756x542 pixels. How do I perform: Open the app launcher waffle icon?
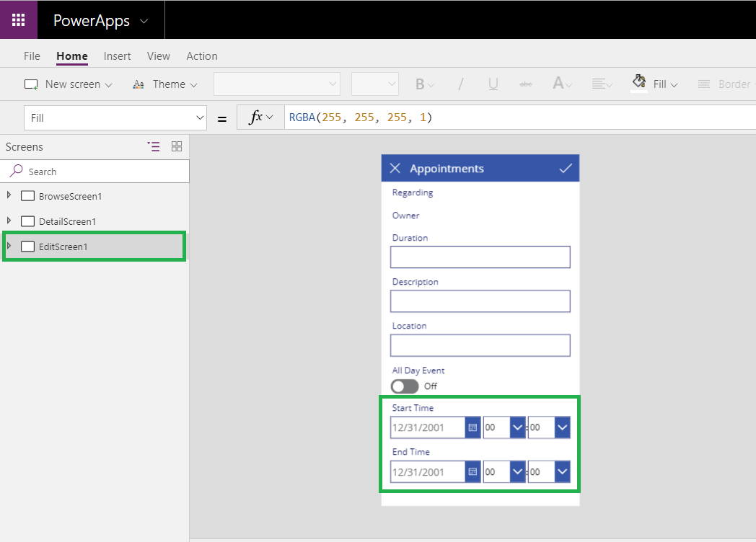click(x=18, y=19)
